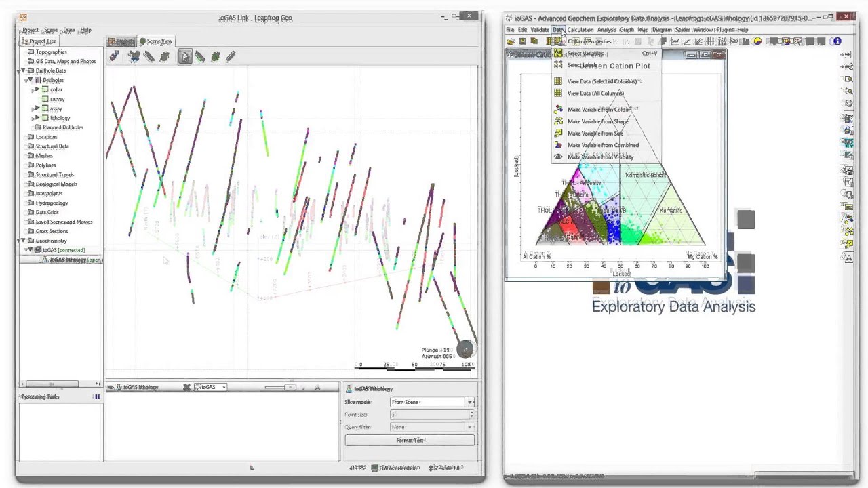Click the Select tool arrow in scene toolbar
Screen dimensions: 868x488
[x=185, y=57]
